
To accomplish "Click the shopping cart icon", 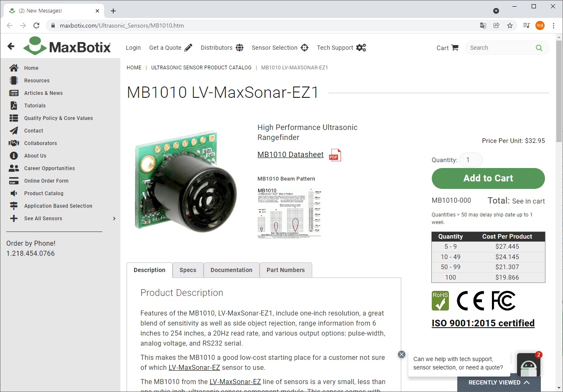I will (455, 48).
